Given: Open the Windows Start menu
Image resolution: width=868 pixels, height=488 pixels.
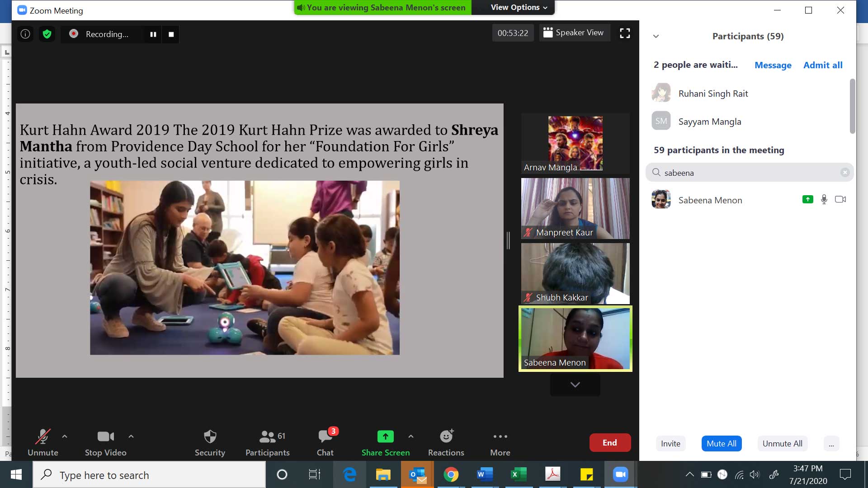Looking at the screenshot, I should 16,474.
